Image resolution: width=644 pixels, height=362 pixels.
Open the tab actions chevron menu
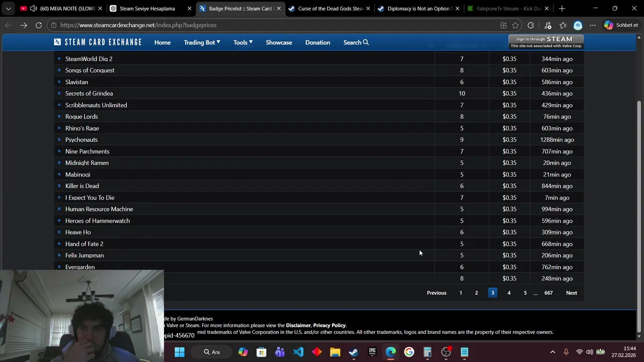pos(9,9)
